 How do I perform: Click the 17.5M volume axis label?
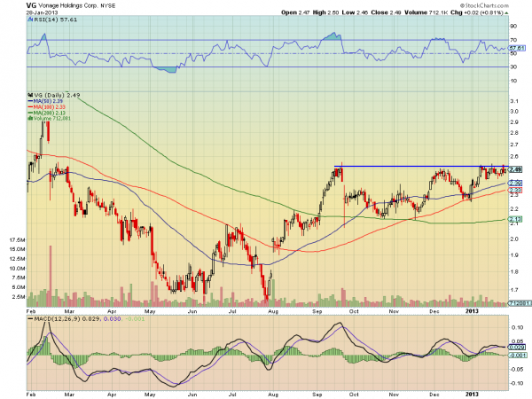(17, 240)
